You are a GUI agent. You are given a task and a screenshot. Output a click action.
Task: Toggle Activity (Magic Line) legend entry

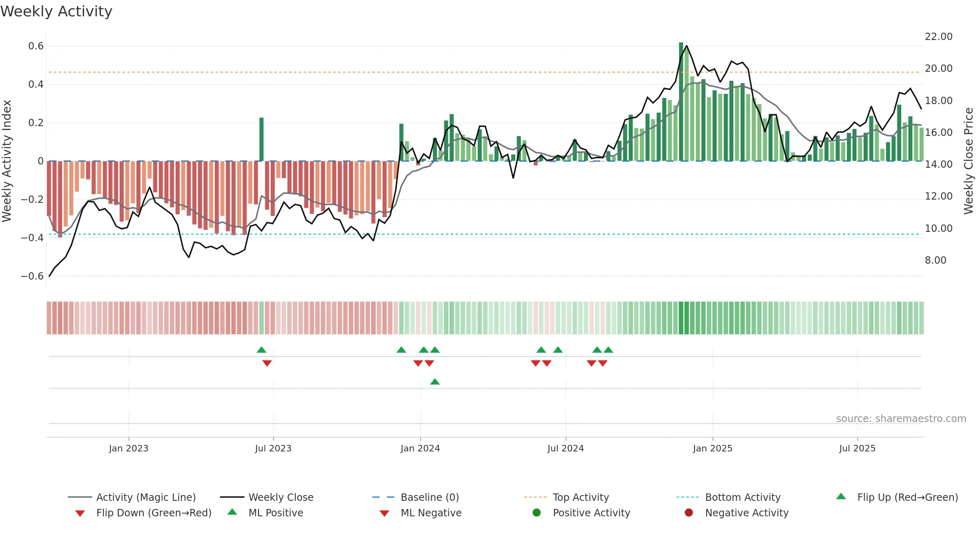pos(132,497)
